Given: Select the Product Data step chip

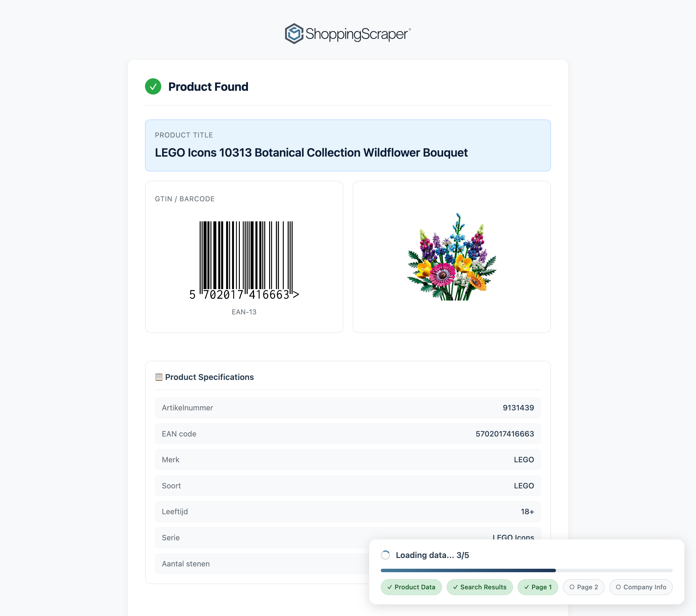Looking at the screenshot, I should 411,587.
